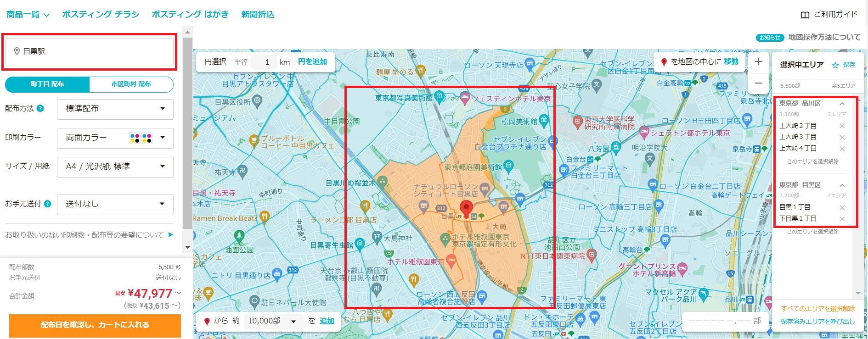This screenshot has height=339, width=868.
Task: Click the 半径 radius km input field
Action: click(264, 62)
